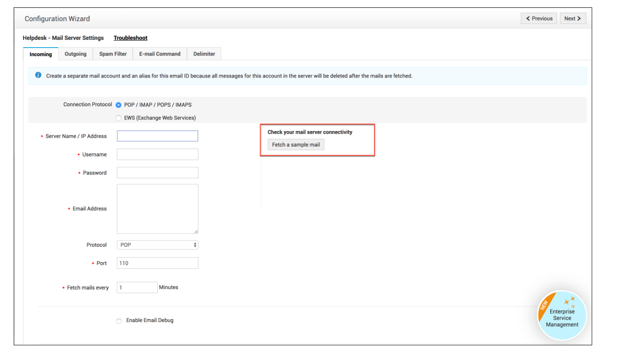Go to the E-mail Command tab
Viewport: 644px width, 356px height.
pyautogui.click(x=160, y=54)
